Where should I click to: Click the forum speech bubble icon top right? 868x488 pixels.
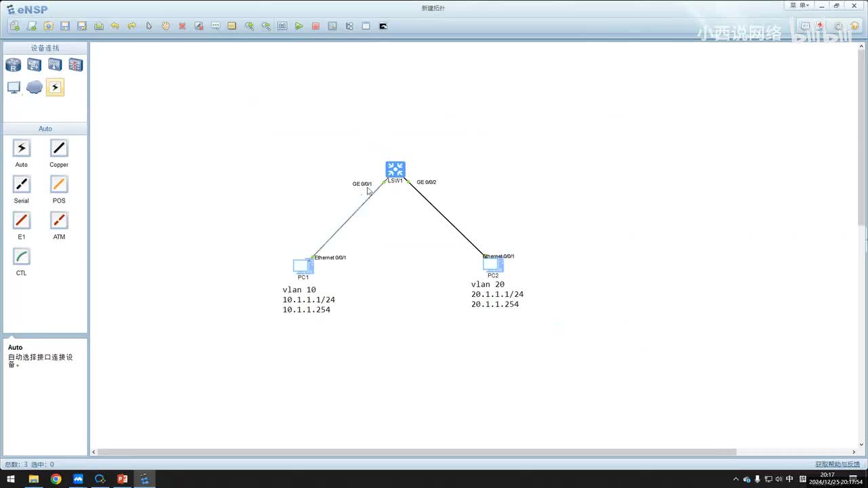pyautogui.click(x=805, y=26)
